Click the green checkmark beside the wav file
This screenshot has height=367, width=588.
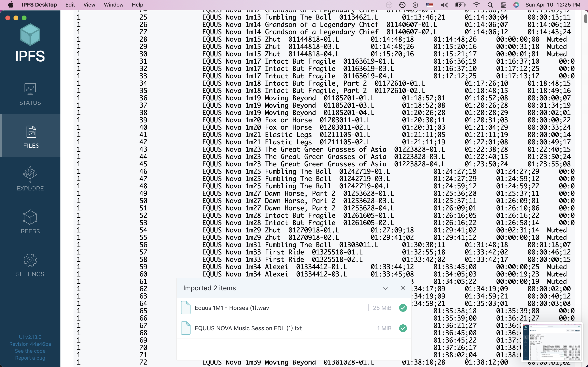(403, 308)
